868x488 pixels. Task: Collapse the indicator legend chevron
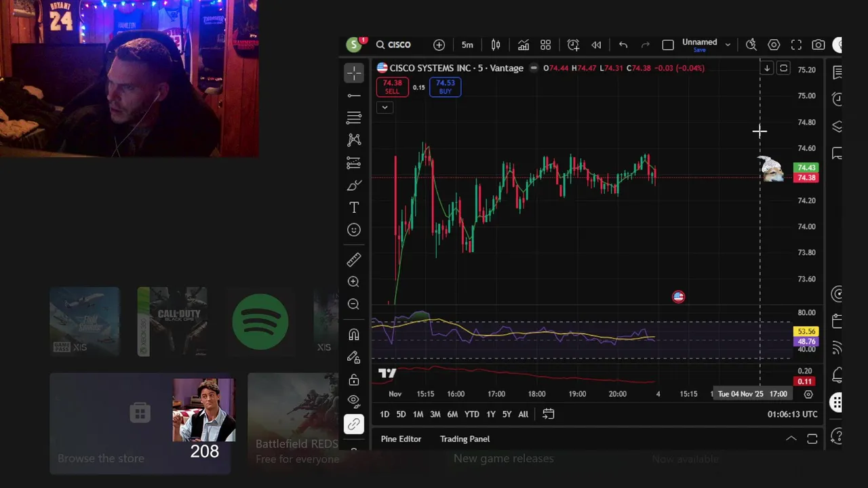pyautogui.click(x=384, y=107)
